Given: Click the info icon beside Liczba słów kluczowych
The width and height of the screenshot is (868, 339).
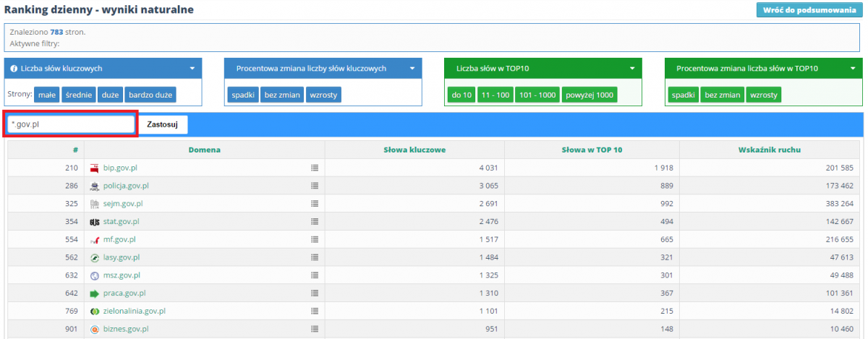Looking at the screenshot, I should tap(14, 69).
